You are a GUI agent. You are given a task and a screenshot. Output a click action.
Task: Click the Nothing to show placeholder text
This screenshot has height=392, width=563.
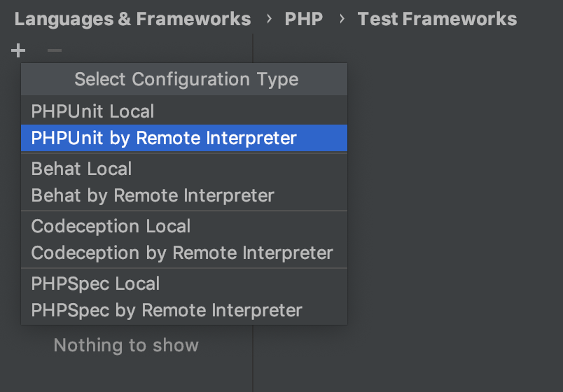pyautogui.click(x=126, y=345)
